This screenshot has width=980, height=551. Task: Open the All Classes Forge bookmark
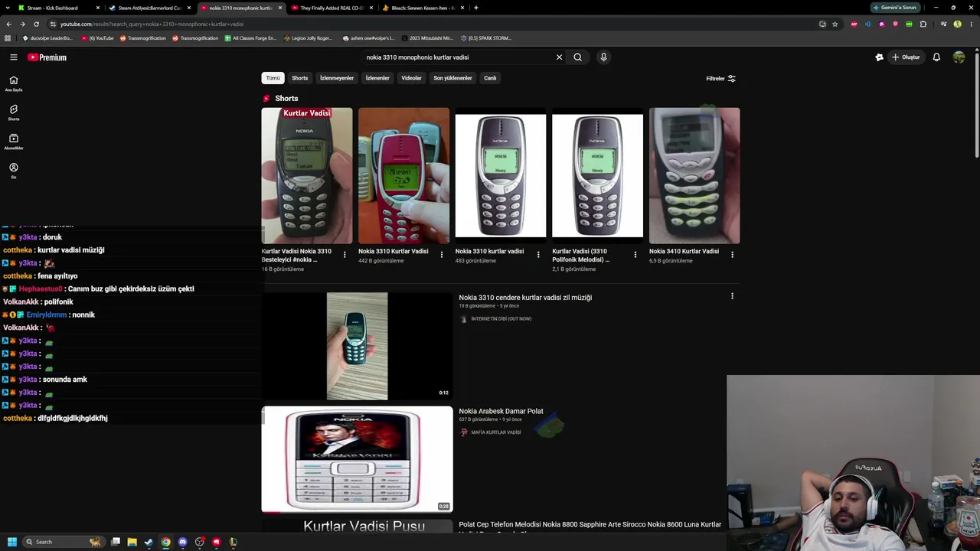click(x=250, y=38)
